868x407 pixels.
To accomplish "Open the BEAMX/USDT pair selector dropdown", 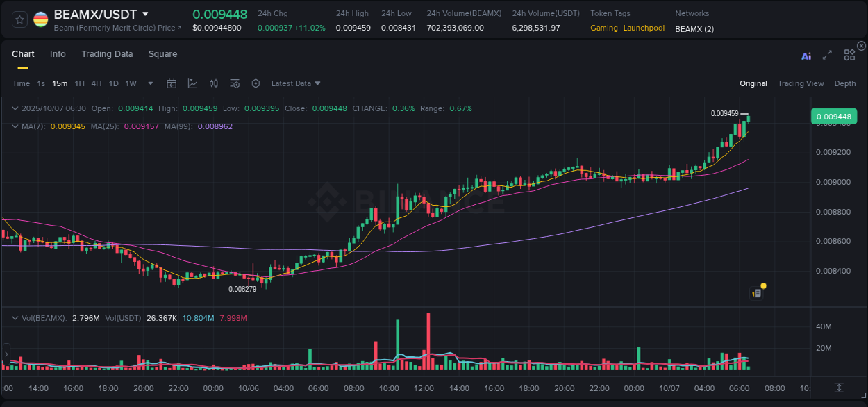I will (144, 13).
